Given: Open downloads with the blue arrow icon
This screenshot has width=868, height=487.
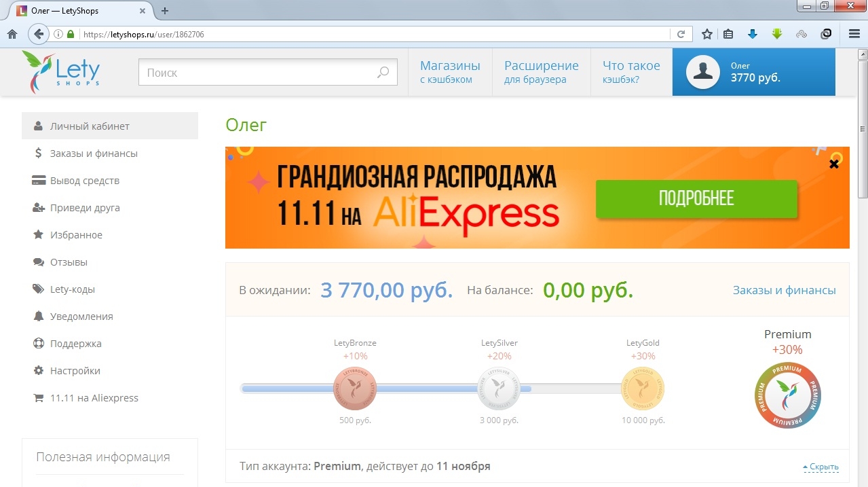Looking at the screenshot, I should coord(752,34).
